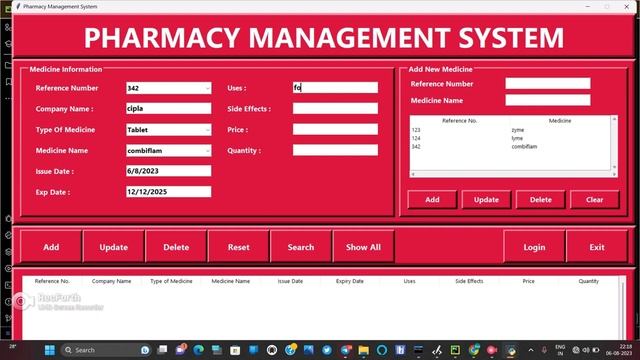Open the Windows Start menu

tap(50, 350)
